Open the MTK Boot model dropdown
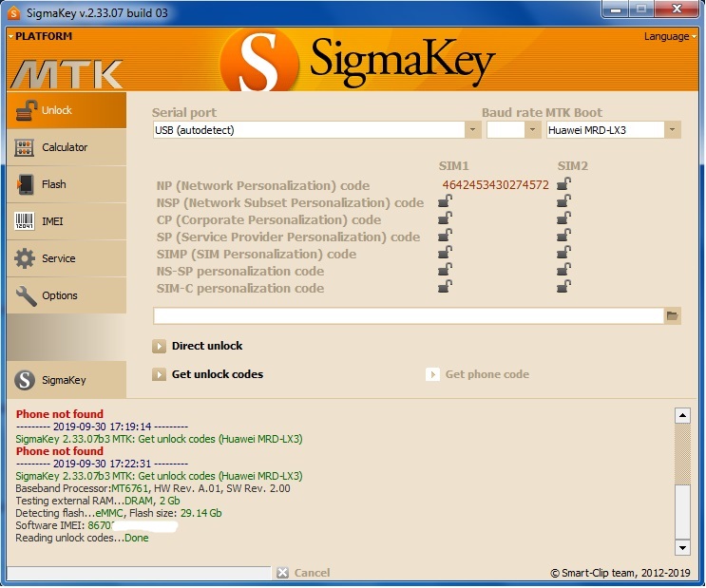Image resolution: width=706 pixels, height=588 pixels. point(672,130)
